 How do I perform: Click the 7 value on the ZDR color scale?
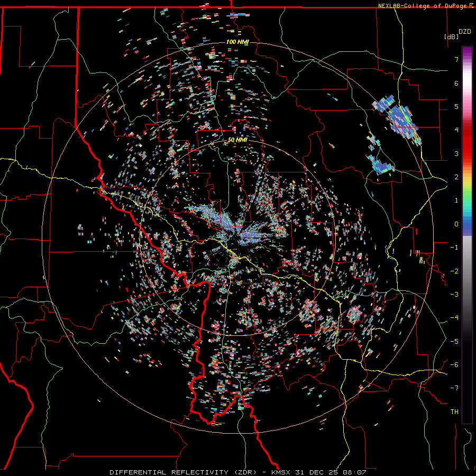[x=456, y=59]
